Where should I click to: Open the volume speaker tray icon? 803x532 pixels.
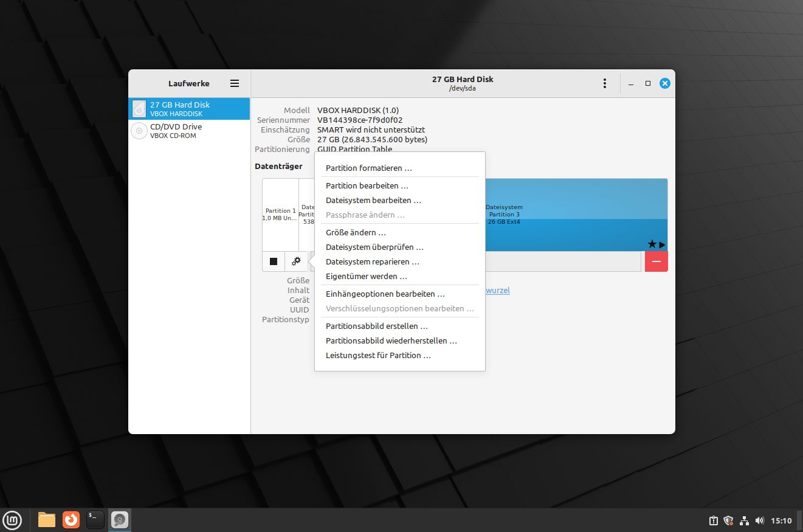click(x=759, y=520)
